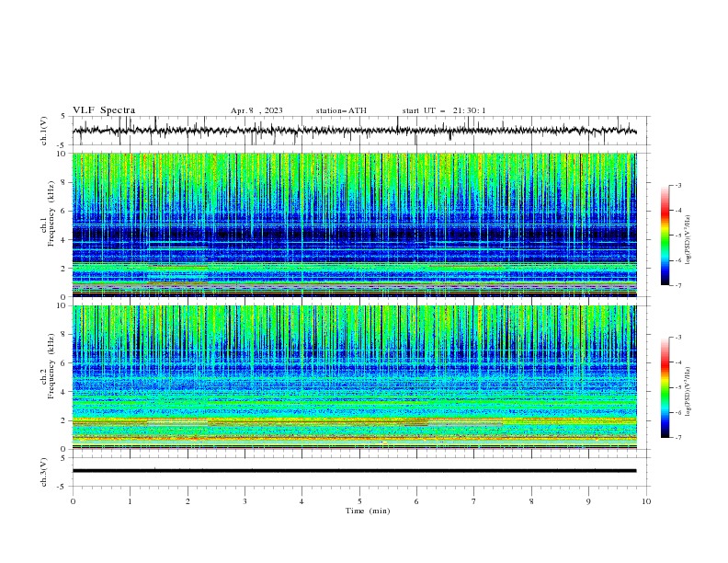Click the time axis tick label "9"
Viewport: 728px width, 563px height.
589,501
